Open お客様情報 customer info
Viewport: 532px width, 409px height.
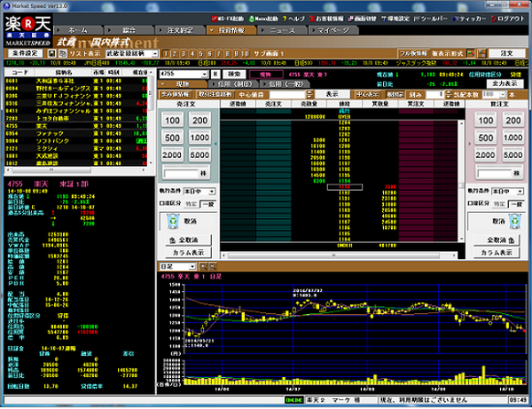tap(326, 19)
